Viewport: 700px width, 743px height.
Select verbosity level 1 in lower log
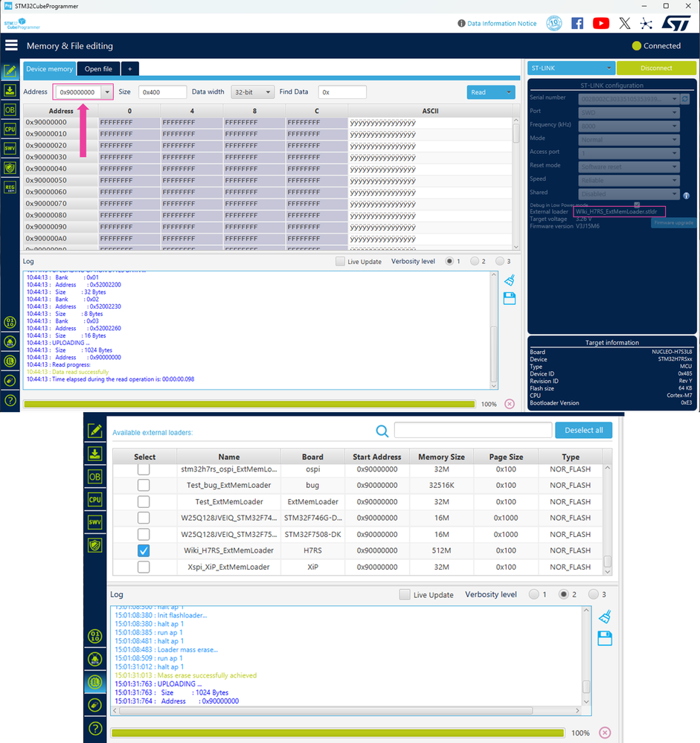(533, 594)
